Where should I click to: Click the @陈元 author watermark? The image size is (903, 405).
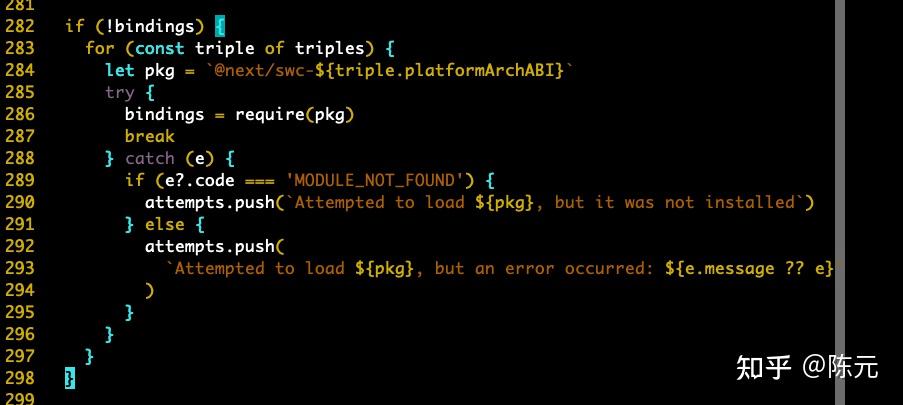pyautogui.click(x=840, y=367)
